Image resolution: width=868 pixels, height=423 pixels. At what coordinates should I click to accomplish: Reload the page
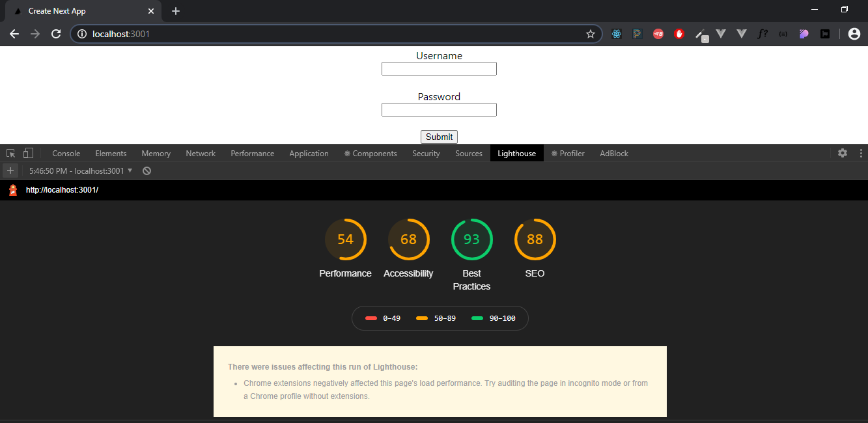pos(56,34)
